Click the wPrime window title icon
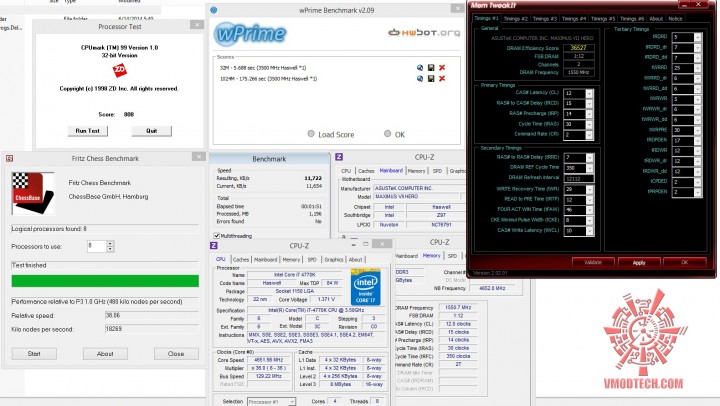 pyautogui.click(x=214, y=10)
